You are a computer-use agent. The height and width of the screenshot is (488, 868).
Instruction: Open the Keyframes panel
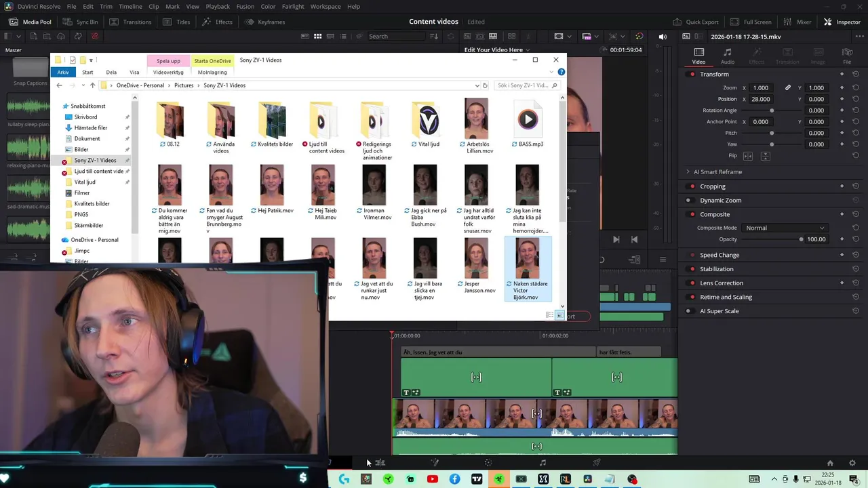click(x=265, y=22)
